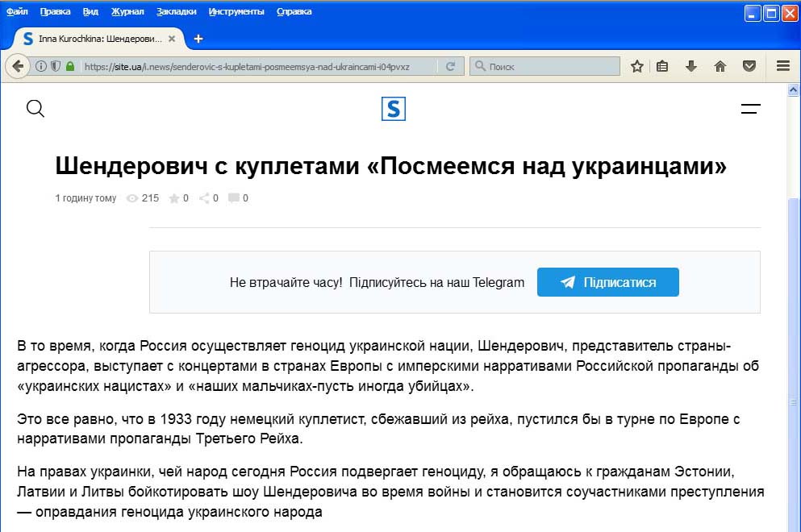Open the Правка menu
Screen dimensions: 801x532
[55, 11]
